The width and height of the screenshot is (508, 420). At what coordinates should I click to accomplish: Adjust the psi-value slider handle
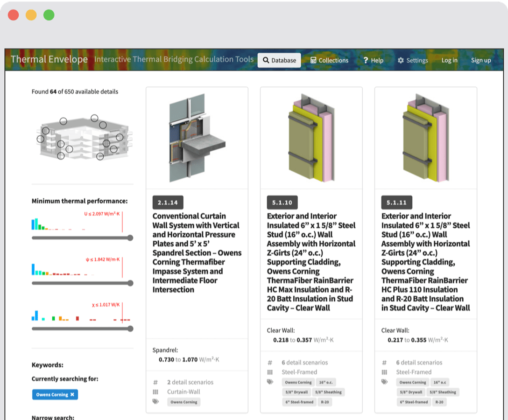[130, 283]
